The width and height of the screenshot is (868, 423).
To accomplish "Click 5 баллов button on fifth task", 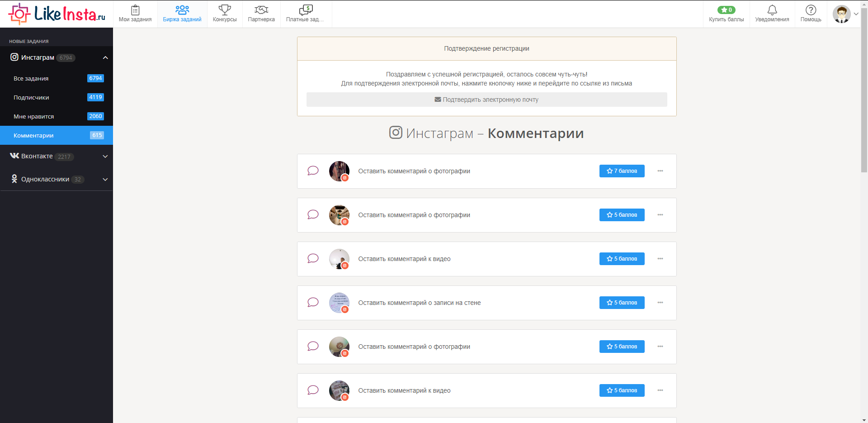I will coord(622,347).
